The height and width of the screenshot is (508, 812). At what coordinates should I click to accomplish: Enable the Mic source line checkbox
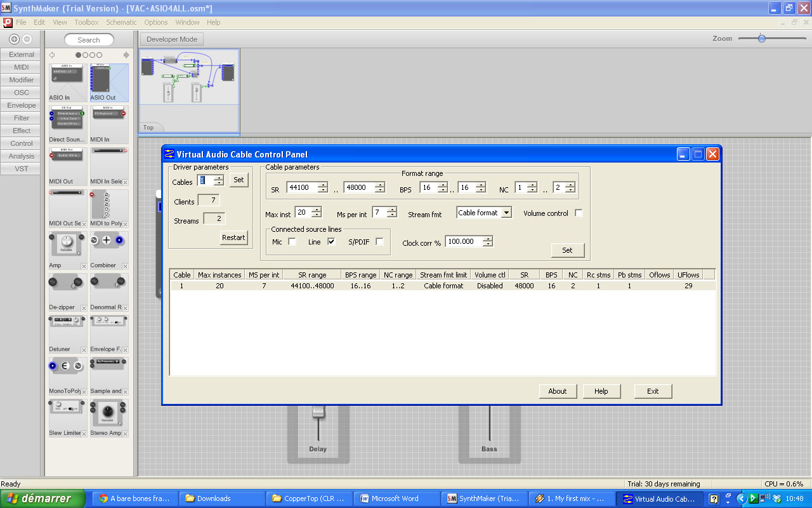coord(292,241)
